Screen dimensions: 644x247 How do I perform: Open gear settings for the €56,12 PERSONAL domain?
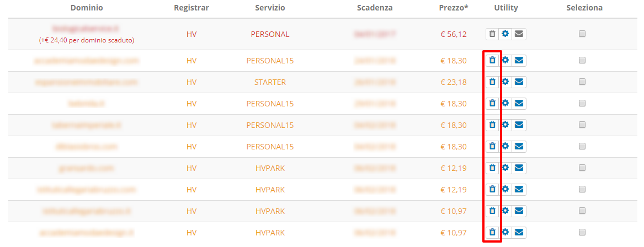pos(505,34)
